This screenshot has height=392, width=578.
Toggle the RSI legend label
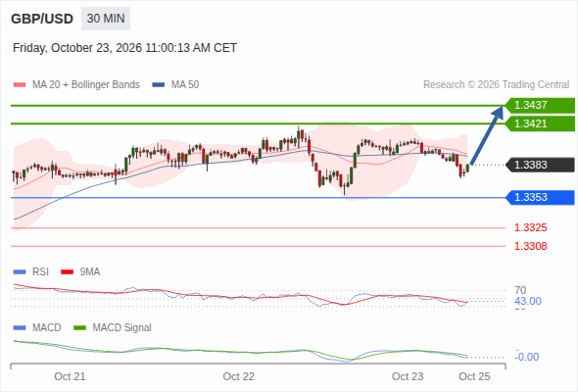40,272
